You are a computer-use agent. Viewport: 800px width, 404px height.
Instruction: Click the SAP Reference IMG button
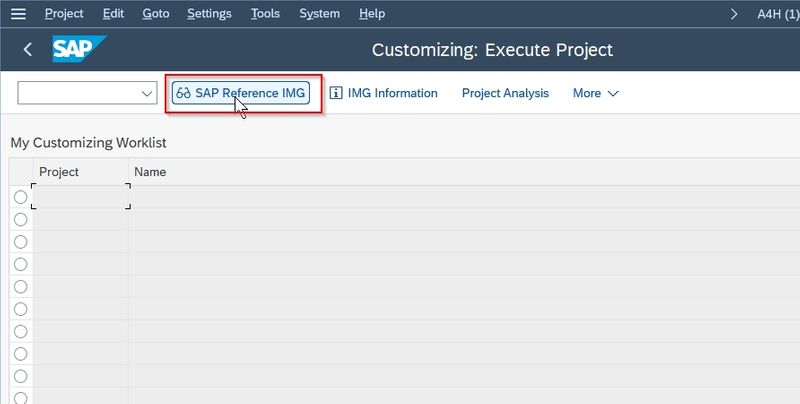tap(241, 93)
